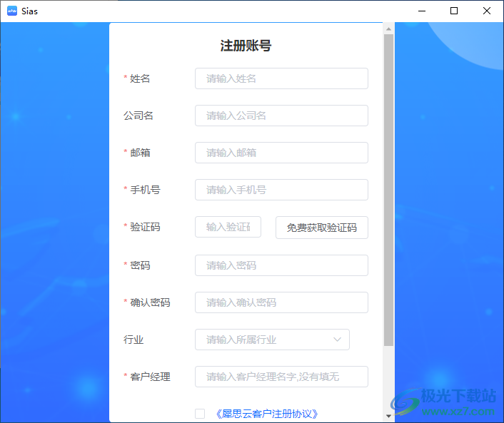Click the 验证码 field label
The height and width of the screenshot is (423, 504).
145,227
